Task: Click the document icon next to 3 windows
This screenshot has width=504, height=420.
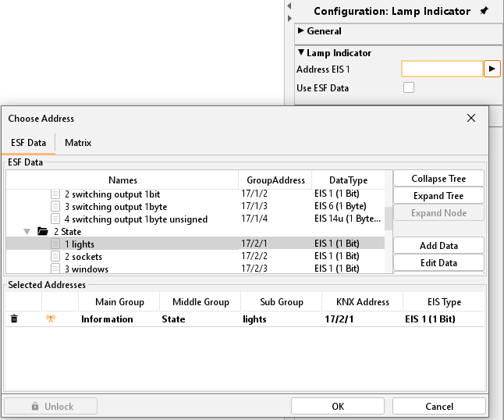Action: (x=55, y=269)
